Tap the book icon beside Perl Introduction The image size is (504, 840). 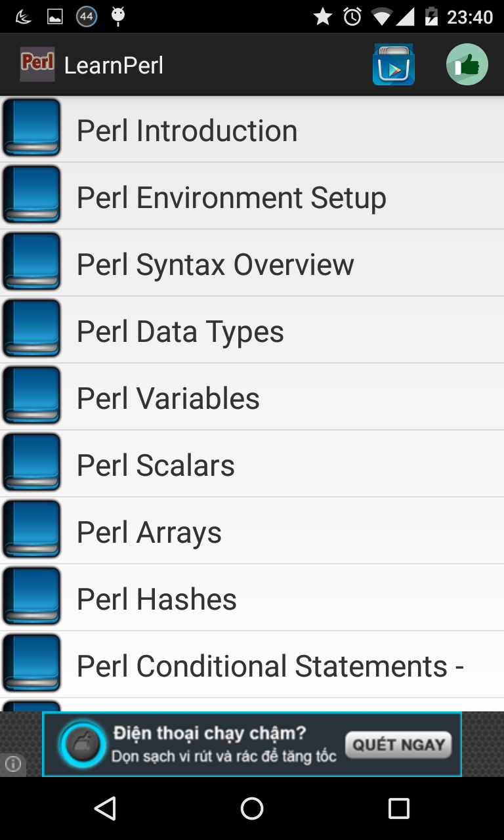(x=31, y=128)
